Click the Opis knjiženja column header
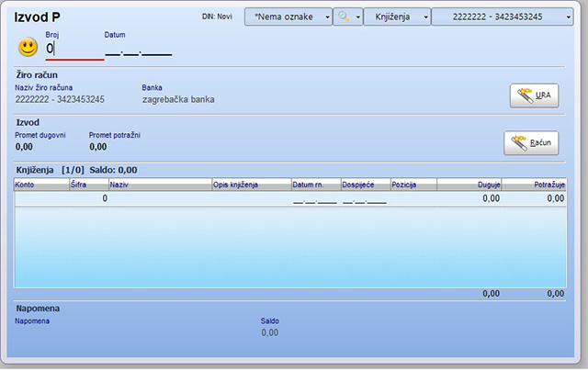588x371 pixels. click(x=252, y=185)
